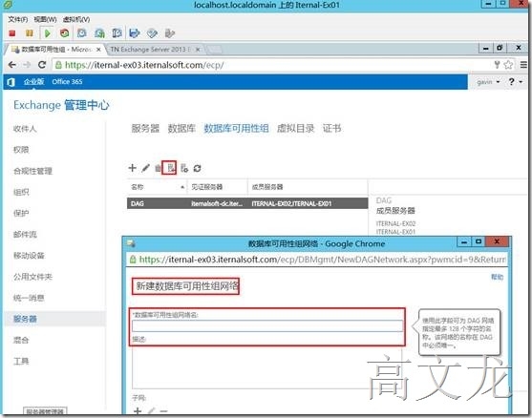Viewport: 532px width, 418px height.
Task: Open 合规性管理 in the left navigation
Action: [32, 171]
